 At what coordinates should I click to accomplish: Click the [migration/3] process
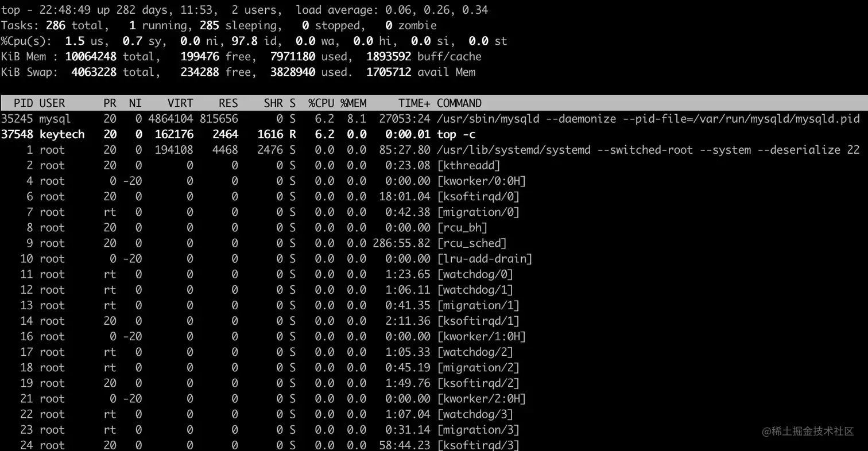point(478,429)
